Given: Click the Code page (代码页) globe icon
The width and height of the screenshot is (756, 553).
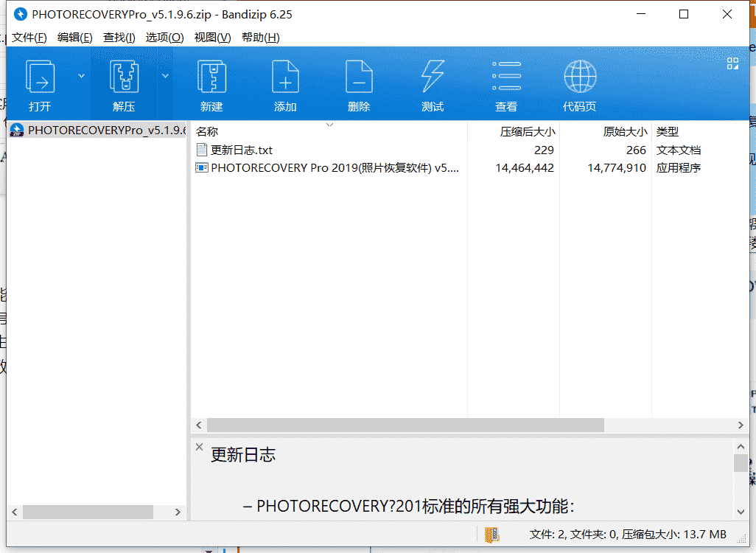Looking at the screenshot, I should 580,76.
